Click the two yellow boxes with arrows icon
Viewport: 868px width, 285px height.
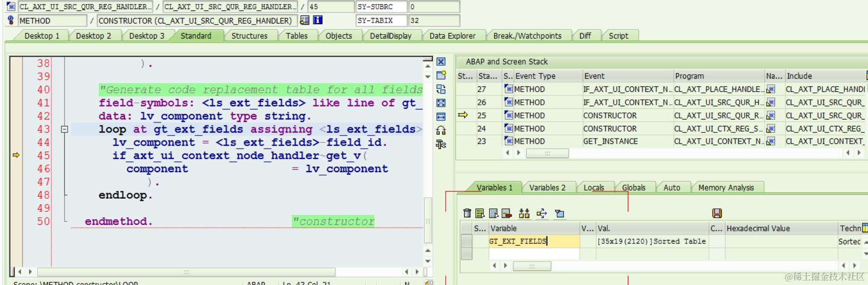524,213
